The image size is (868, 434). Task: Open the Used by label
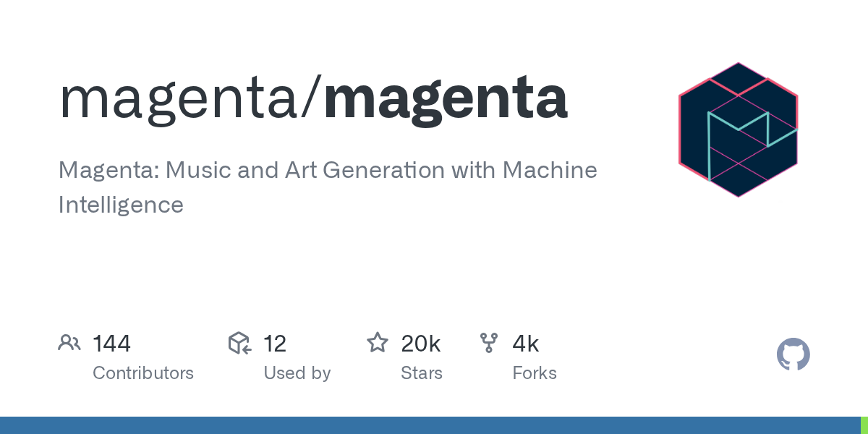(x=297, y=373)
